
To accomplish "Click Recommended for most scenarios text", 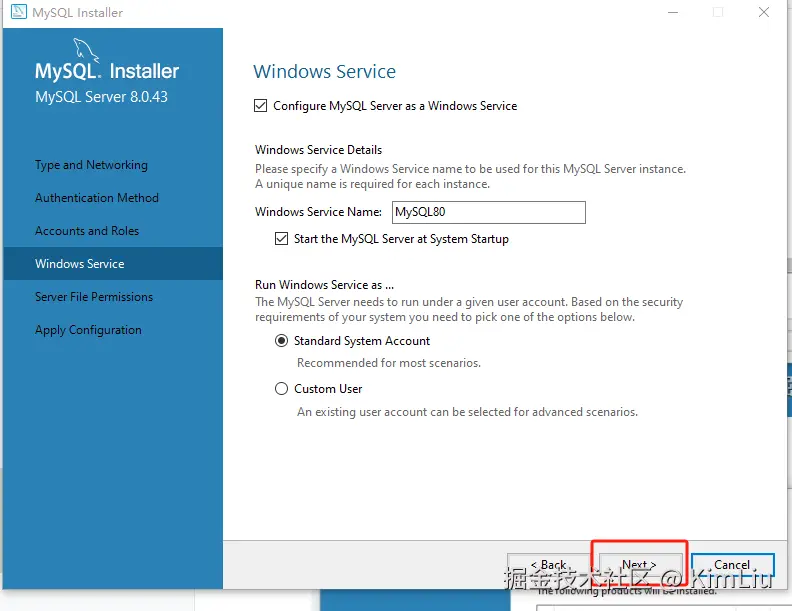I will tap(389, 363).
